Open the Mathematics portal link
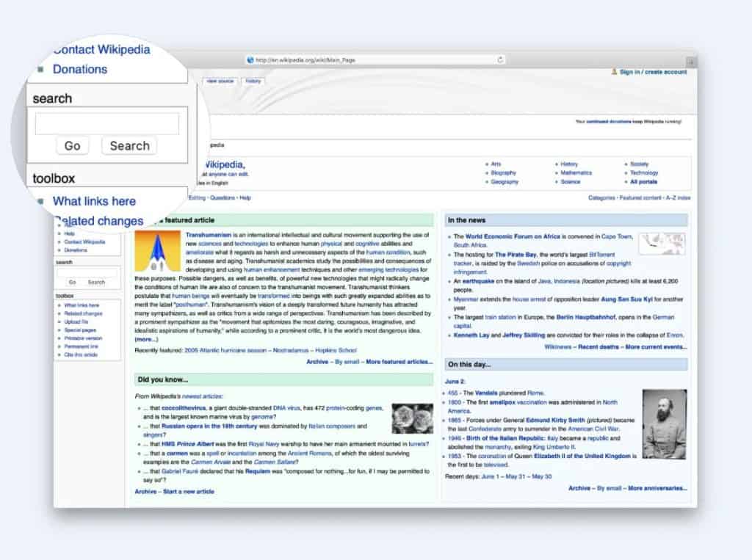This screenshot has height=560, width=752. click(576, 172)
